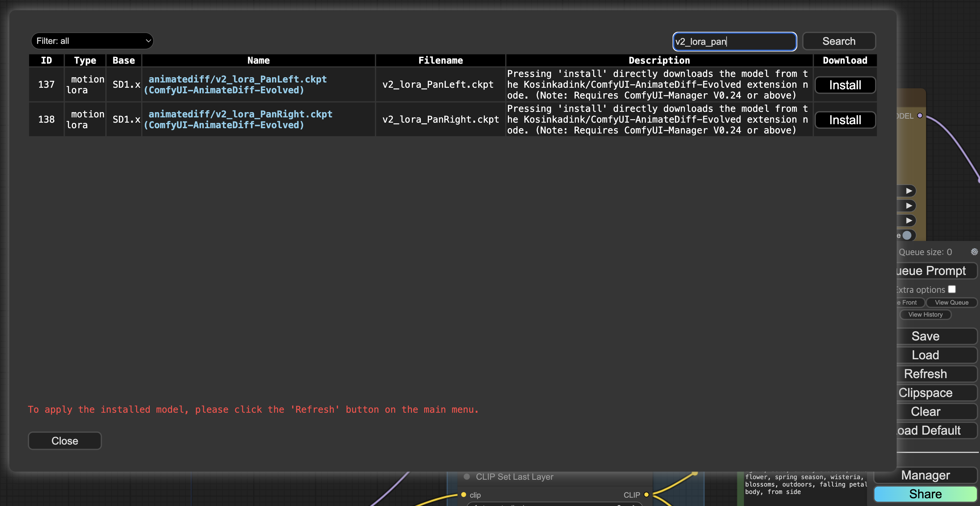Install the v2_lora_PanRight.ckpt model

click(x=845, y=120)
